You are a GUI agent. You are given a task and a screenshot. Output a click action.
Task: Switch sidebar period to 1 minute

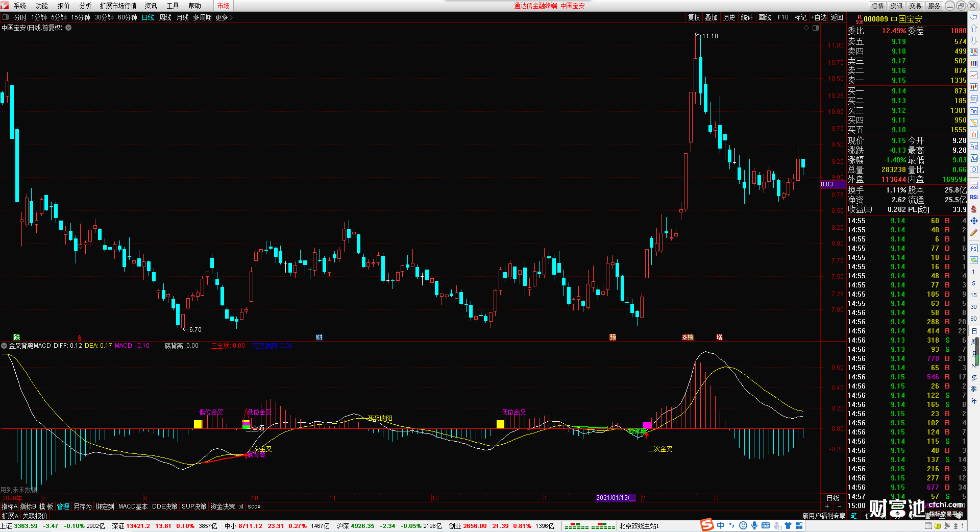[x=974, y=272]
